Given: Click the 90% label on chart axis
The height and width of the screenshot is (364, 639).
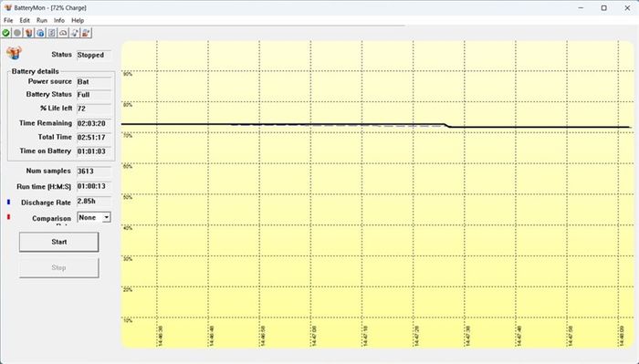Looking at the screenshot, I should [x=128, y=74].
